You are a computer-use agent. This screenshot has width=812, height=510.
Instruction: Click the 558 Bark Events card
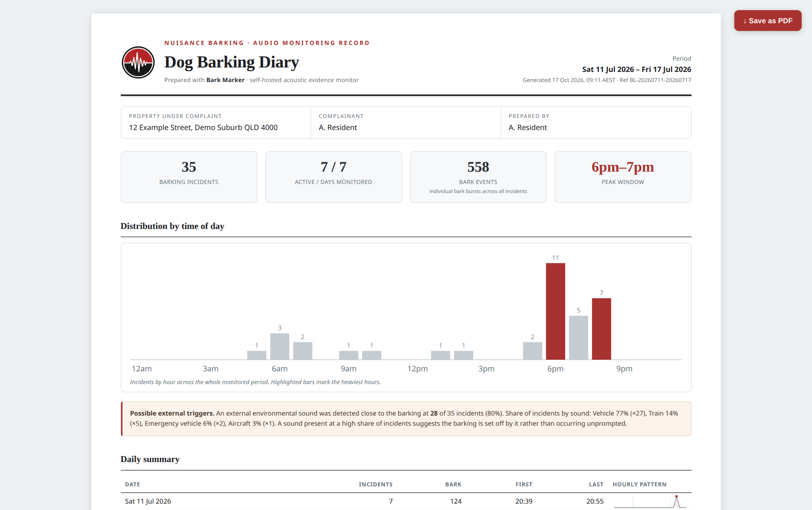tap(478, 177)
